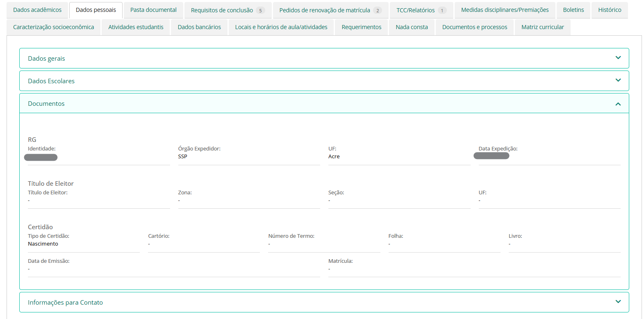Image resolution: width=644 pixels, height=319 pixels.
Task: Open the Dados acadêmicos tab
Action: pyautogui.click(x=37, y=10)
